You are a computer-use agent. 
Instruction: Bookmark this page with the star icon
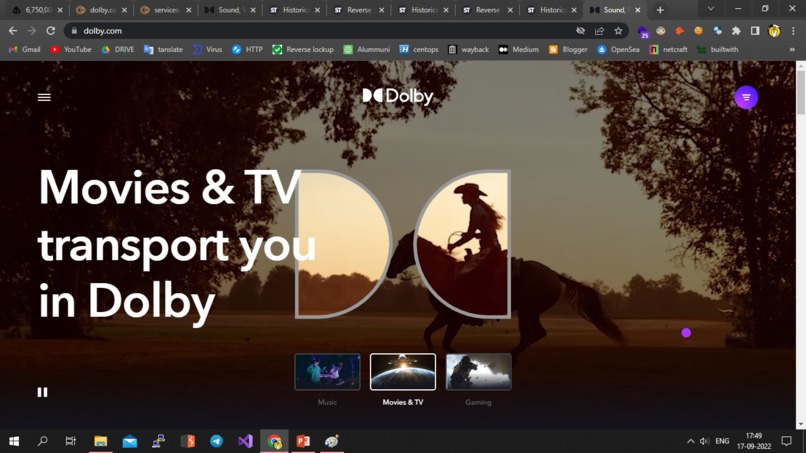click(618, 31)
